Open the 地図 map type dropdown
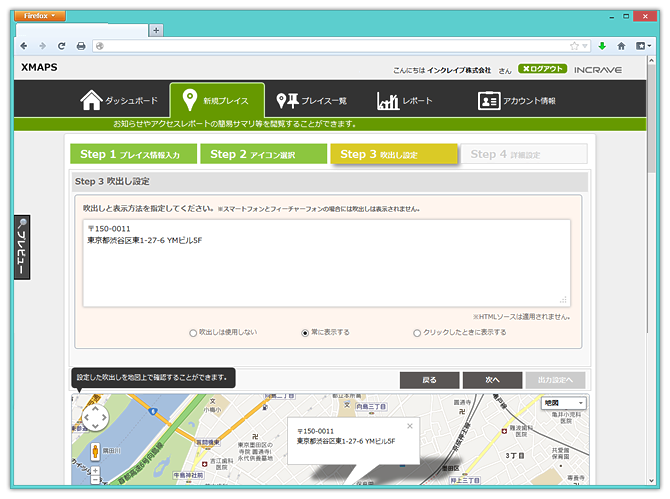Viewport: 670px width, 499px height. pos(564,403)
